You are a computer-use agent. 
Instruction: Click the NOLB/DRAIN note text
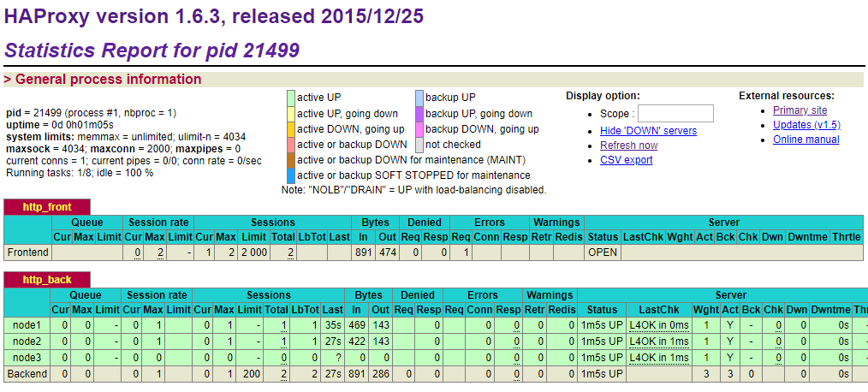[x=414, y=190]
